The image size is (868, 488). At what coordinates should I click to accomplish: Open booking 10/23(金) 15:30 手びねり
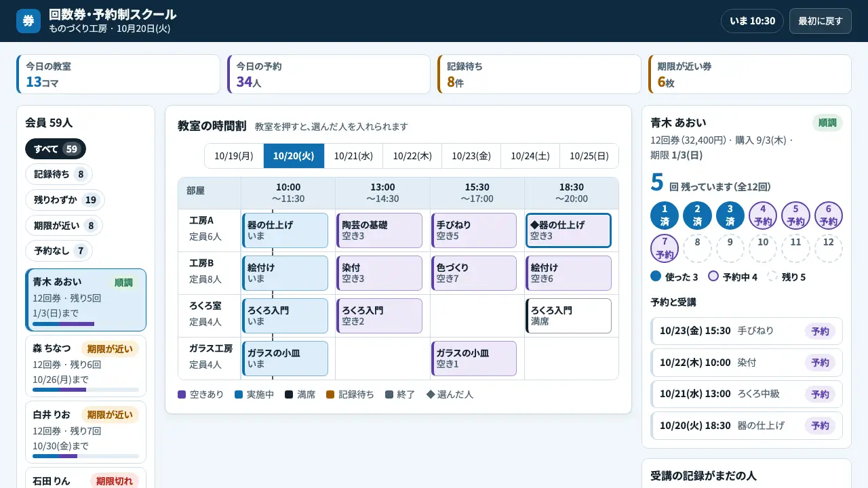click(747, 331)
